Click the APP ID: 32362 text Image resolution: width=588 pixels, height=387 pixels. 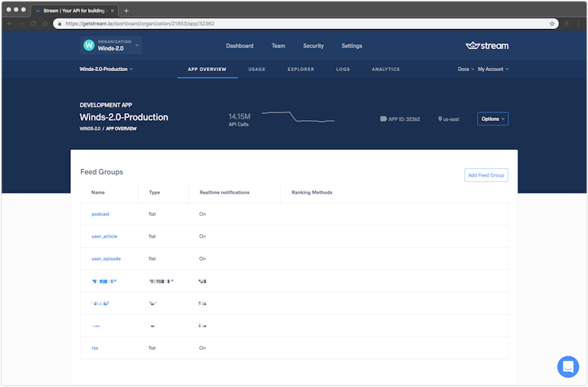click(404, 119)
